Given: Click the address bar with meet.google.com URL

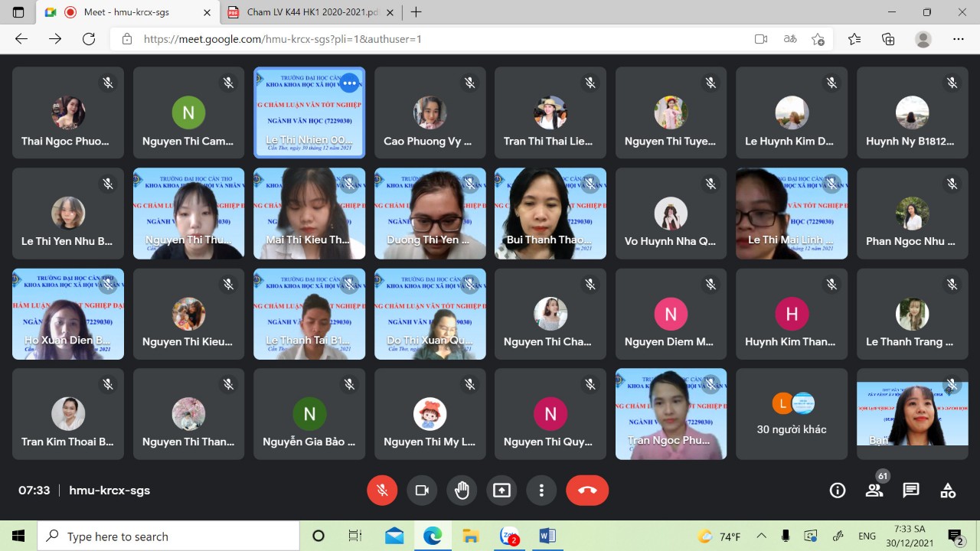Looking at the screenshot, I should pyautogui.click(x=429, y=39).
